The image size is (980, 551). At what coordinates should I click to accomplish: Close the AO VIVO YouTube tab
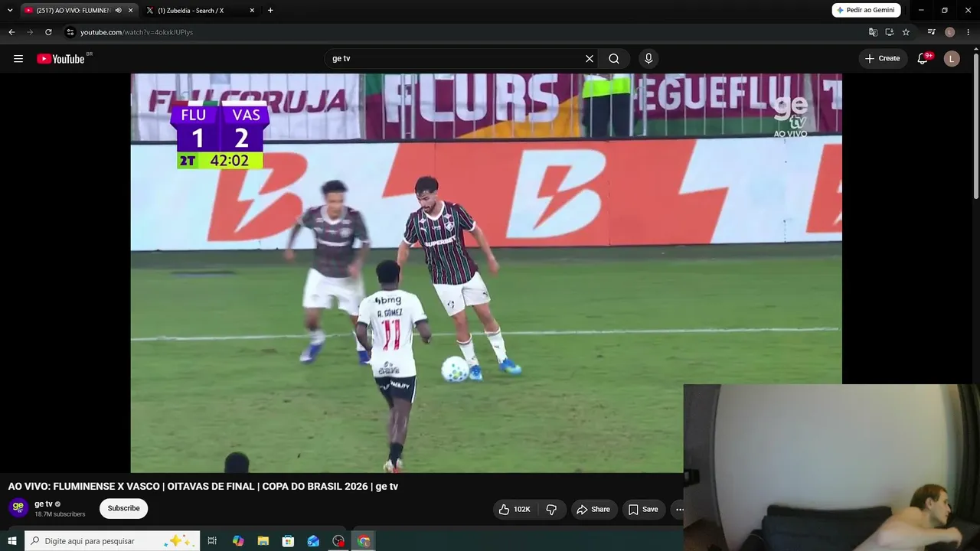point(130,11)
